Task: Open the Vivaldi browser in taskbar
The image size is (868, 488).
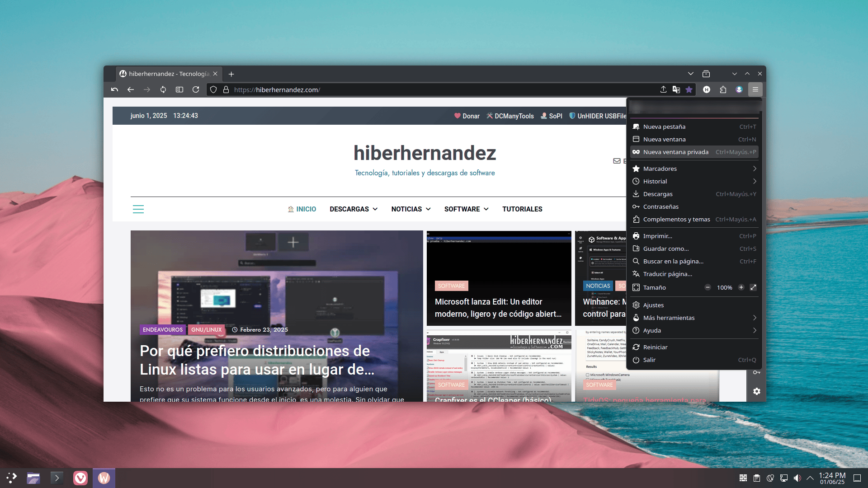Action: [x=80, y=478]
